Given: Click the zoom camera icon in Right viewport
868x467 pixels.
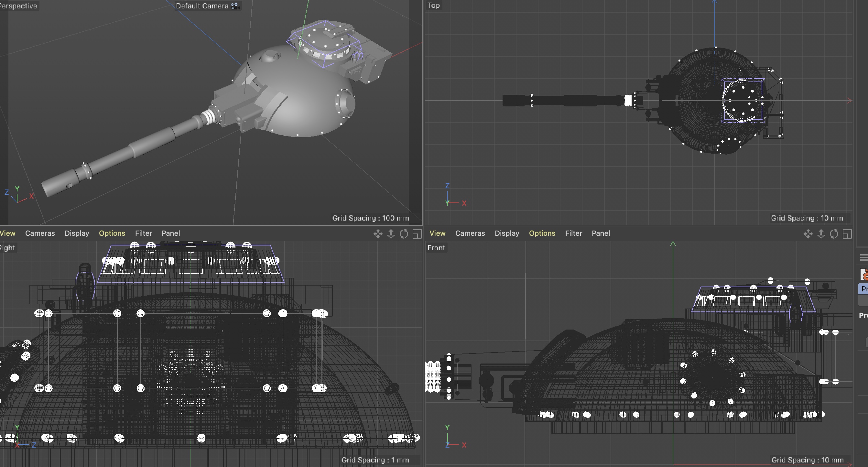Looking at the screenshot, I should [391, 234].
